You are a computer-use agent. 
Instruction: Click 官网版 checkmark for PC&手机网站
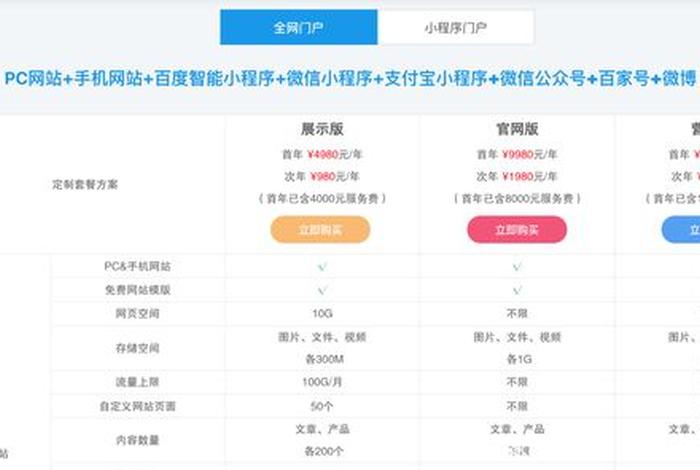(x=517, y=267)
